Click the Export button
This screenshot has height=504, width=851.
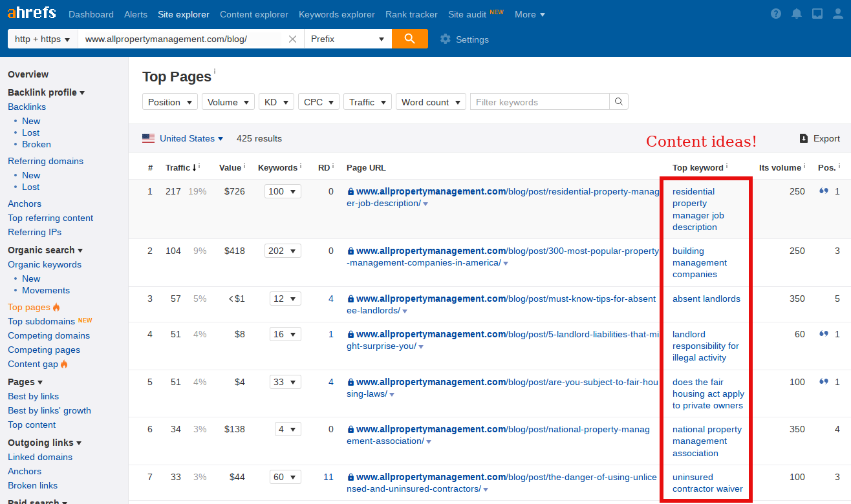click(819, 138)
